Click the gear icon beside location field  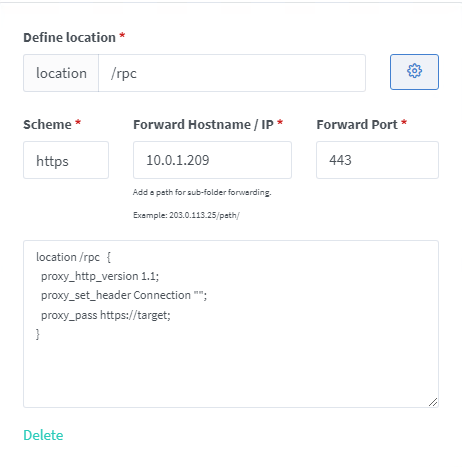(414, 72)
